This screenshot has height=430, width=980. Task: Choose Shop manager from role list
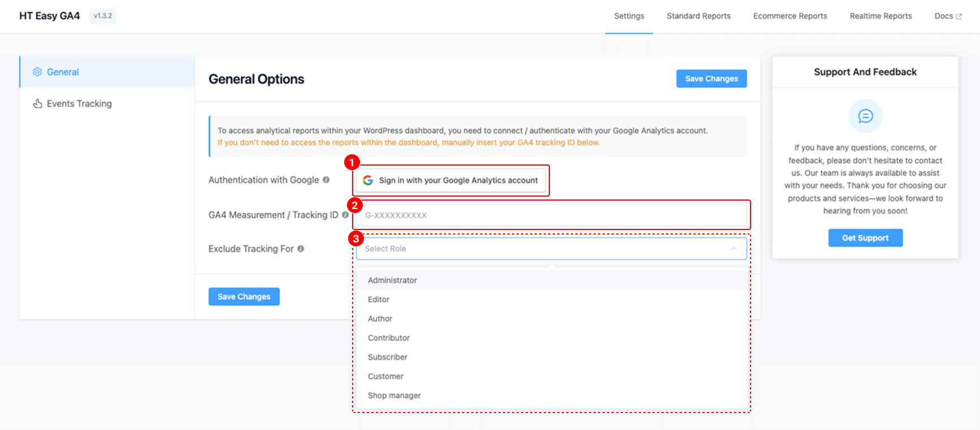[552, 396]
